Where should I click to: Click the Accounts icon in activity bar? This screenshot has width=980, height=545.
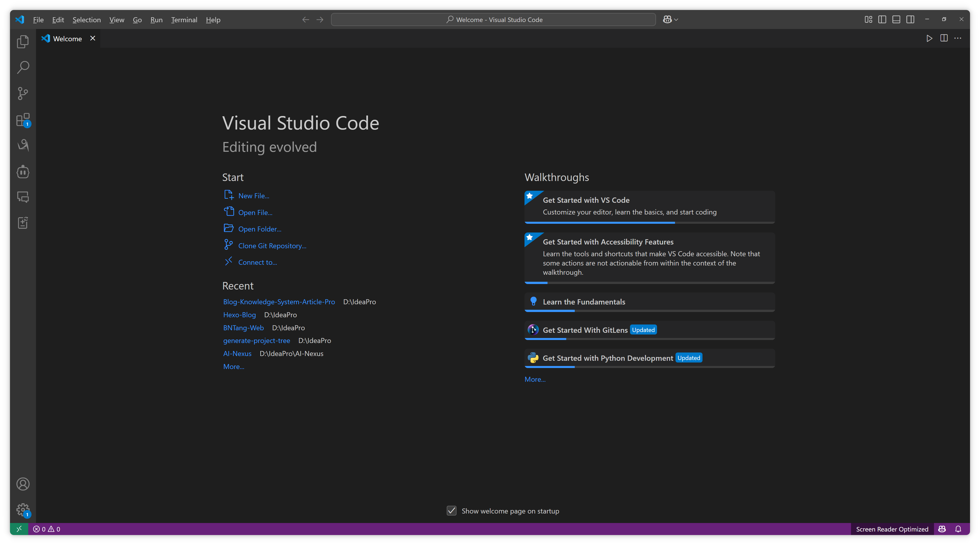23,484
